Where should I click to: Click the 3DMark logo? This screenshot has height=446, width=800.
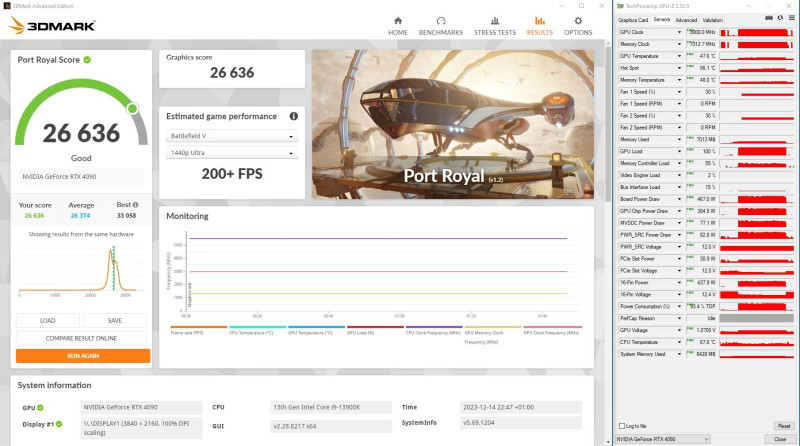click(52, 25)
